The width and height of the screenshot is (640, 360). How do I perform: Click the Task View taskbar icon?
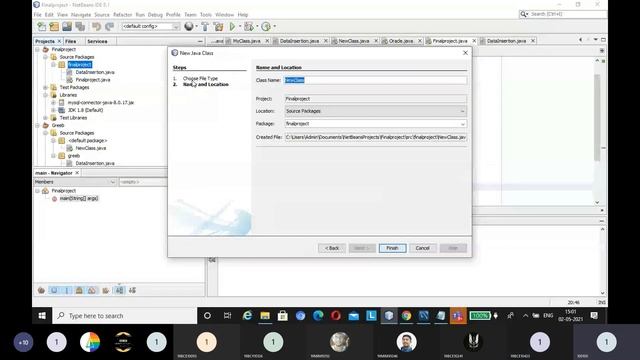coord(227,316)
